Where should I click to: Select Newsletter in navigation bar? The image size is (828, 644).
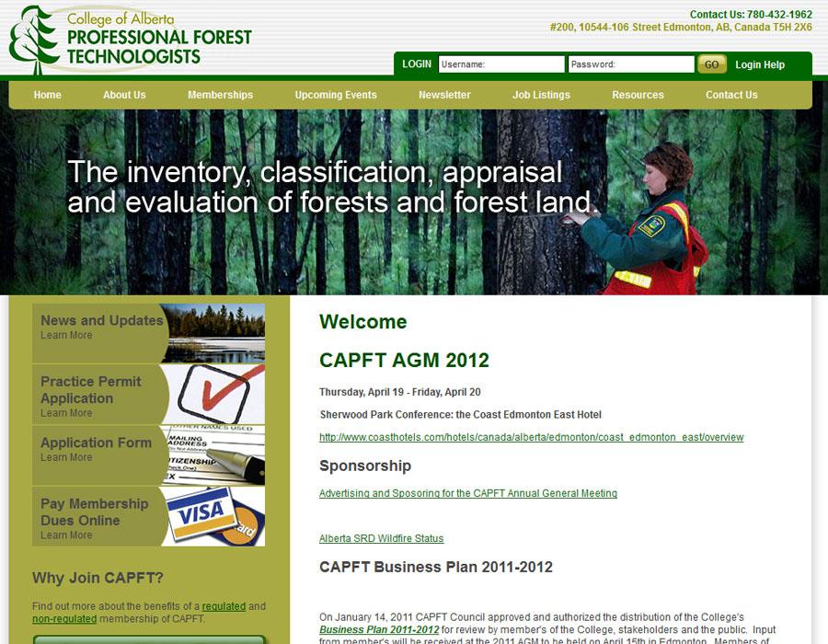(444, 95)
